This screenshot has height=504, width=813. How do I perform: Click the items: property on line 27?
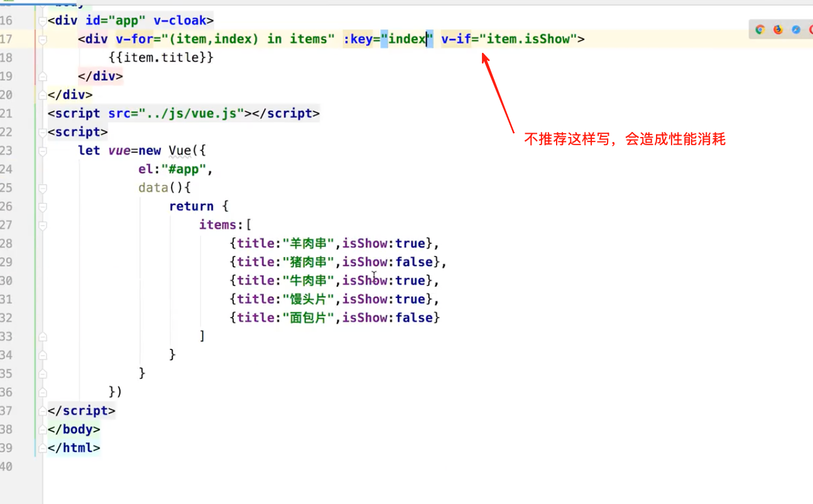222,225
